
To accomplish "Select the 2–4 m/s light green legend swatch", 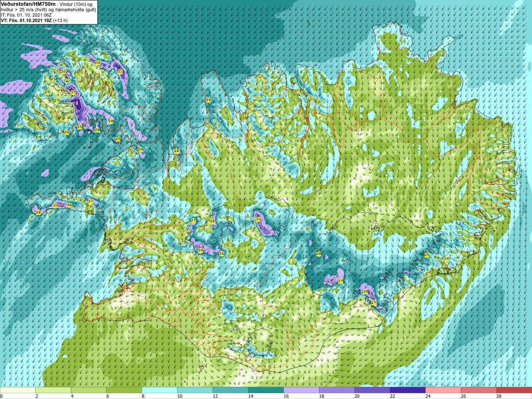I will point(53,390).
